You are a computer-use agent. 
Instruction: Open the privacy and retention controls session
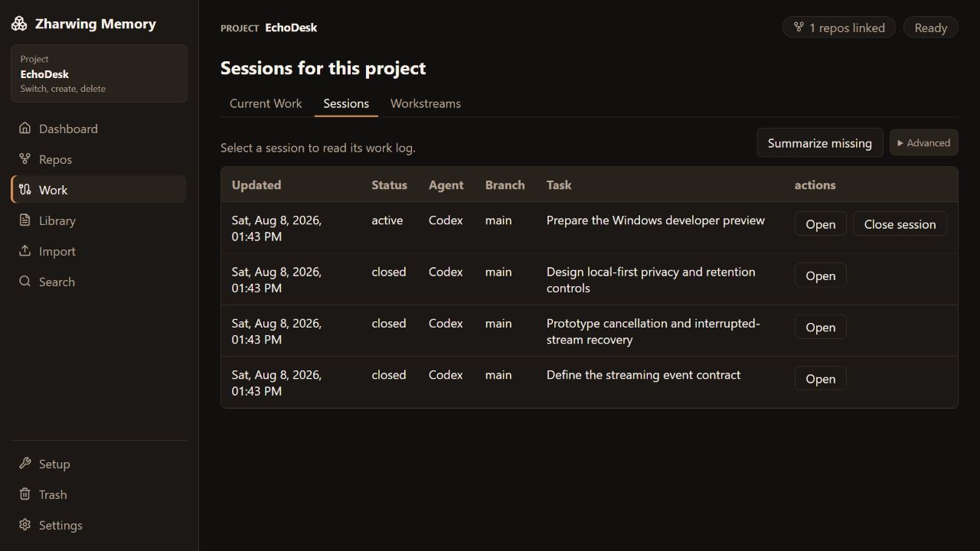(820, 275)
